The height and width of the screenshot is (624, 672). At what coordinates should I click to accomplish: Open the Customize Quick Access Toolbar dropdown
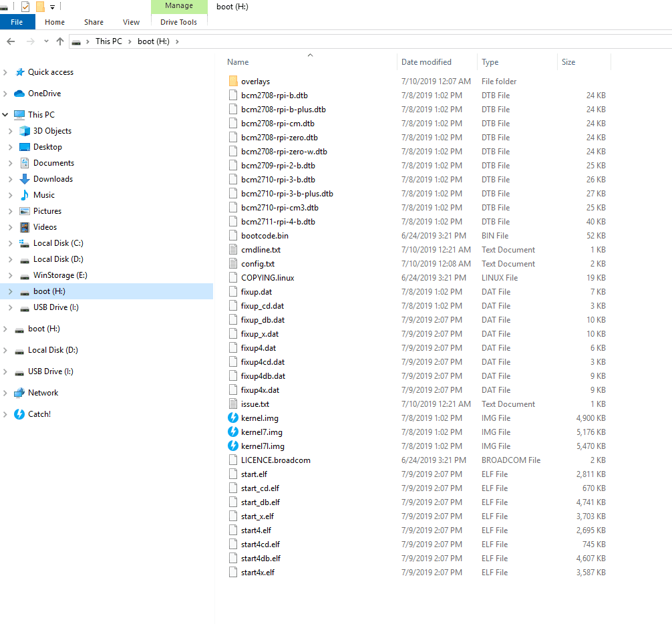[x=52, y=7]
